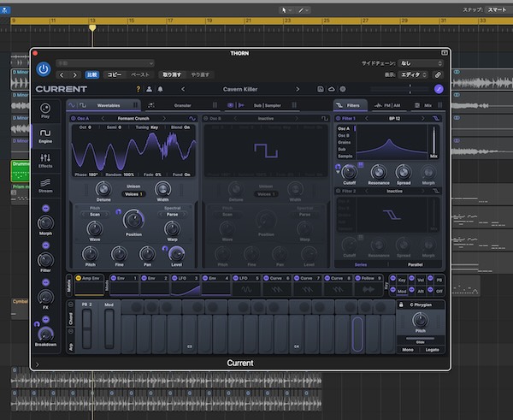513x420 pixels.
Task: Open the settings gear icon
Action: pos(343,89)
